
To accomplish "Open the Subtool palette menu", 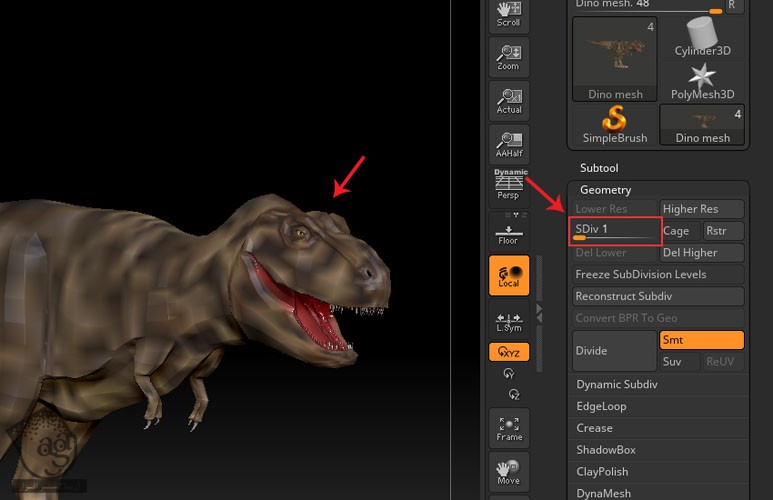I will click(599, 168).
